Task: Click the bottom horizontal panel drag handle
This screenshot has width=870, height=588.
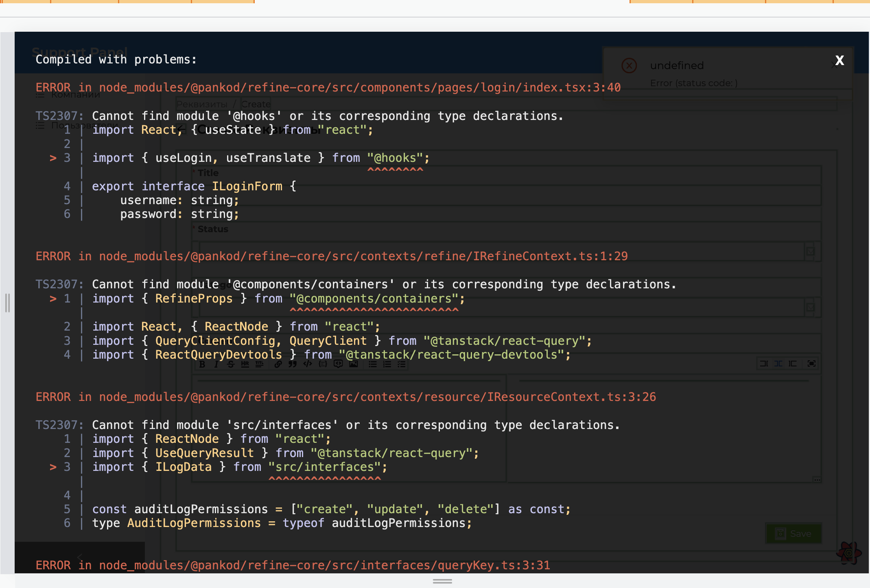Action: click(442, 581)
